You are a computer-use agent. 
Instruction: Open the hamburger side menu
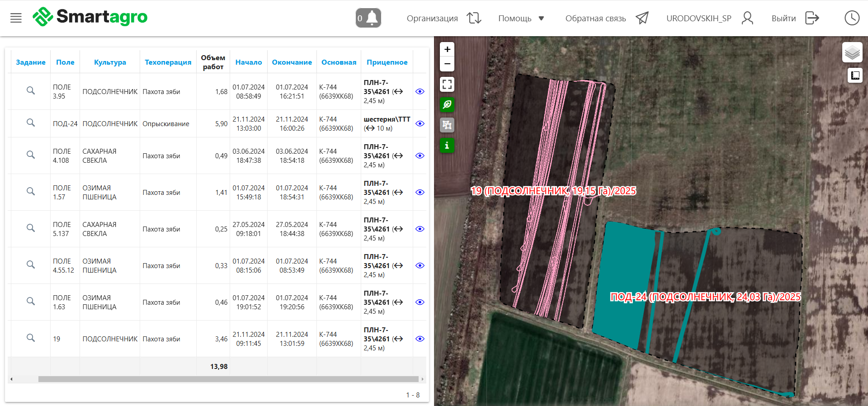[16, 18]
